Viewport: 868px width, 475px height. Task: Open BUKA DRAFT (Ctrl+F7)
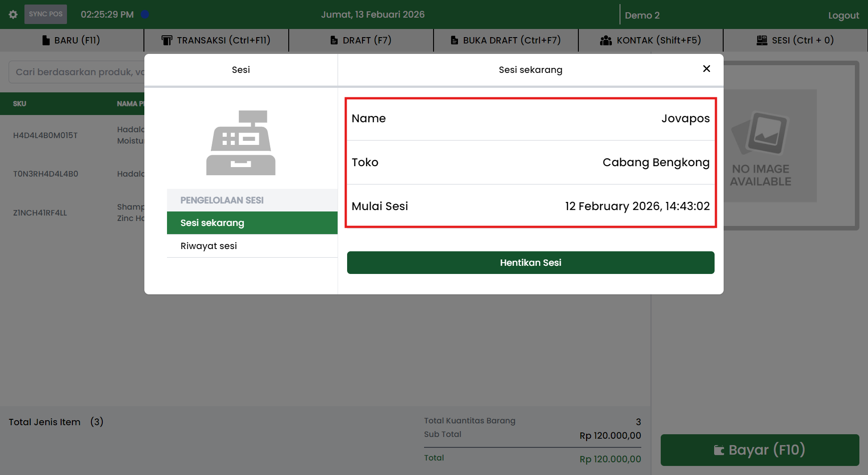(506, 40)
